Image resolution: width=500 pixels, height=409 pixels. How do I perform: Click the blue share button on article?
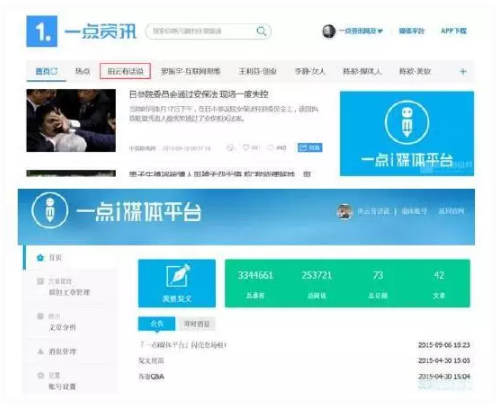[310, 147]
